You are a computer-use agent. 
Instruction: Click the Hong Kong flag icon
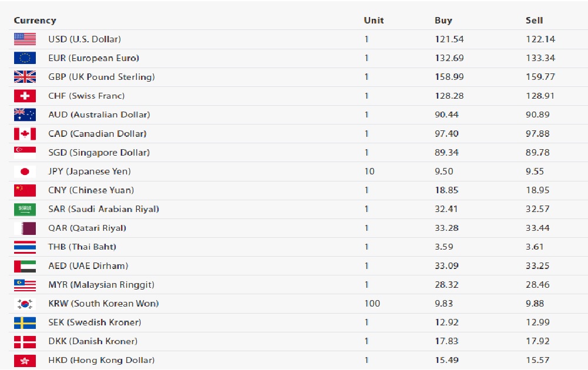pyautogui.click(x=25, y=360)
